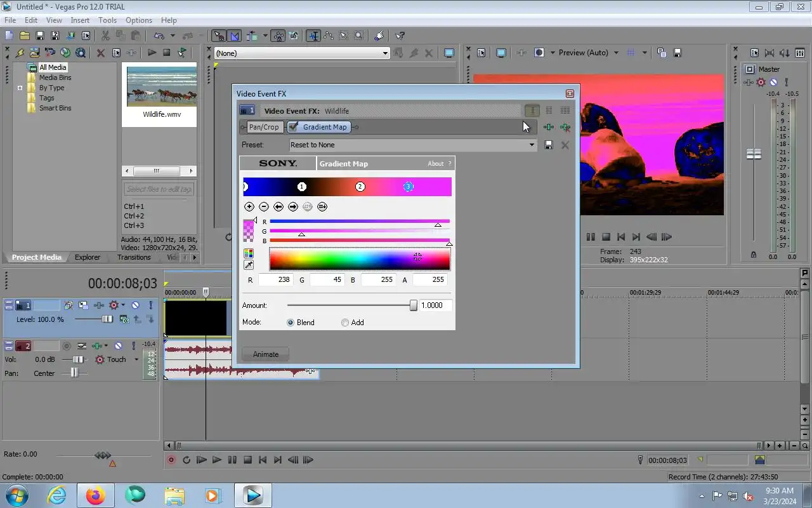Click the Pause button in the video preview
812x508 pixels.
tap(591, 237)
